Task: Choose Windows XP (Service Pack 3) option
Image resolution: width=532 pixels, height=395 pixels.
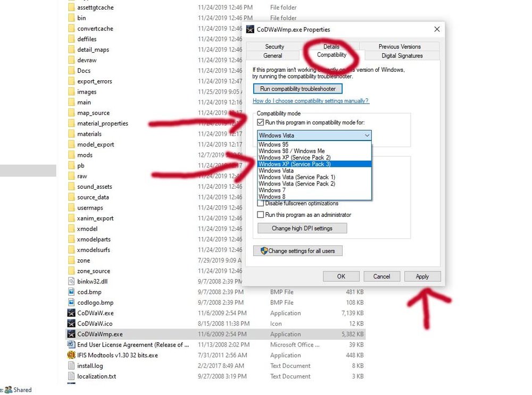Action: pyautogui.click(x=294, y=164)
